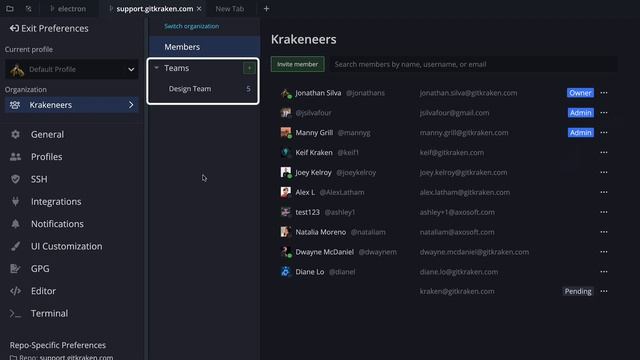Switch to the electron tab
Image resolution: width=640 pixels, height=360 pixels.
click(68, 9)
